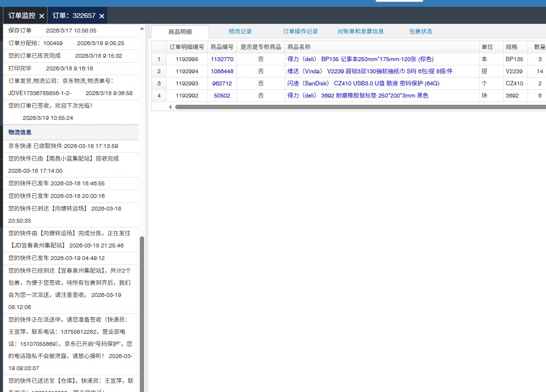Select row 3 by its row number
This screenshot has width=546, height=392.
click(x=159, y=83)
